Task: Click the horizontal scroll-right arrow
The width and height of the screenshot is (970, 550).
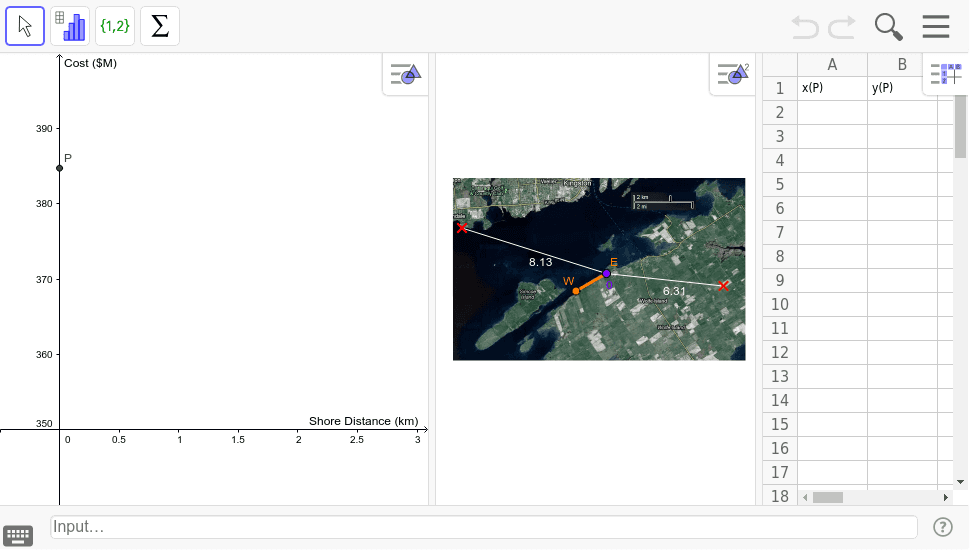Action: [x=945, y=497]
